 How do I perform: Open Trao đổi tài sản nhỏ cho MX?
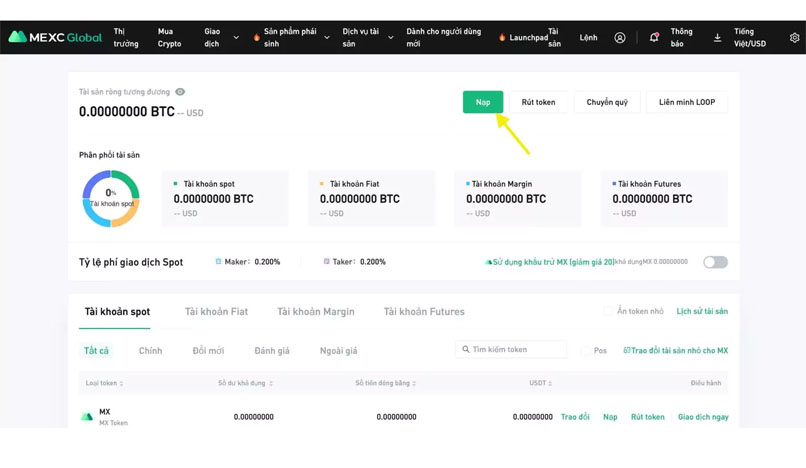(675, 350)
